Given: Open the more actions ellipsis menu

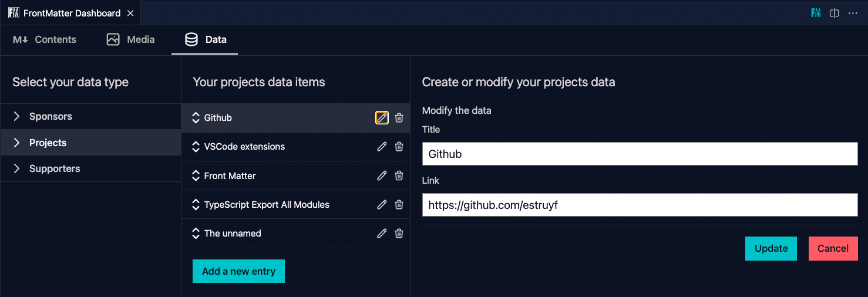Looking at the screenshot, I should coord(853,13).
